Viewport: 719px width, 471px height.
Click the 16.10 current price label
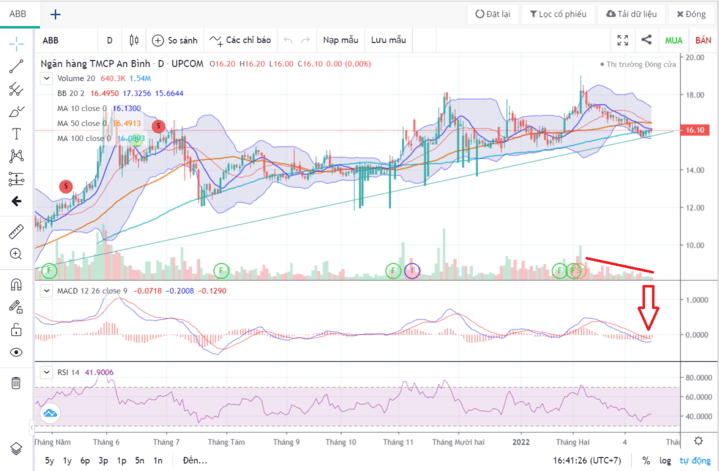(695, 130)
